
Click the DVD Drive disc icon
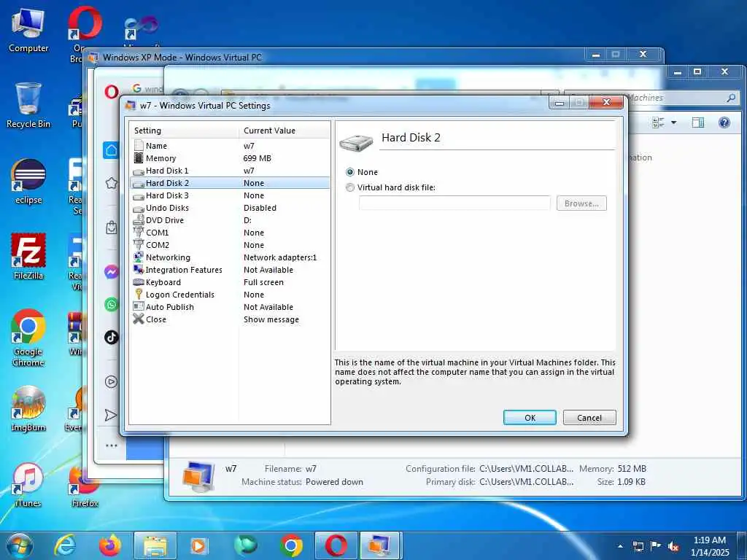click(x=139, y=219)
